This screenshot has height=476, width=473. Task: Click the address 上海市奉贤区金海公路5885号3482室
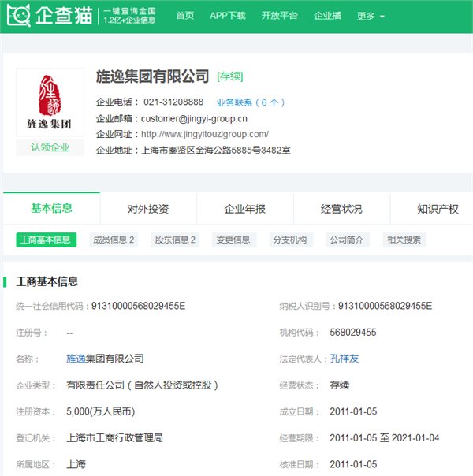[216, 151]
